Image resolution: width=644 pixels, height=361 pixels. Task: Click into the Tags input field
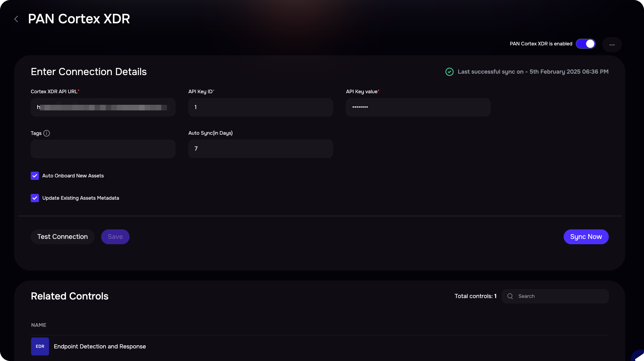[103, 149]
